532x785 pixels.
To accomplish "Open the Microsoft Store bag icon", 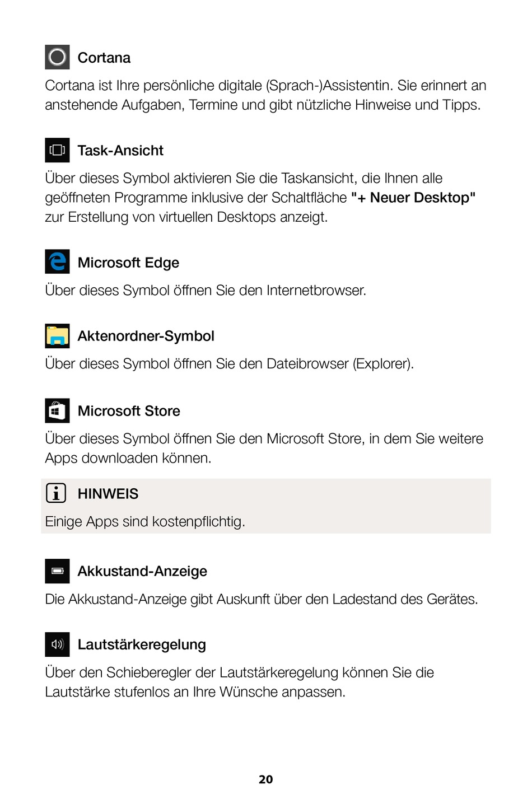I will pos(57,410).
